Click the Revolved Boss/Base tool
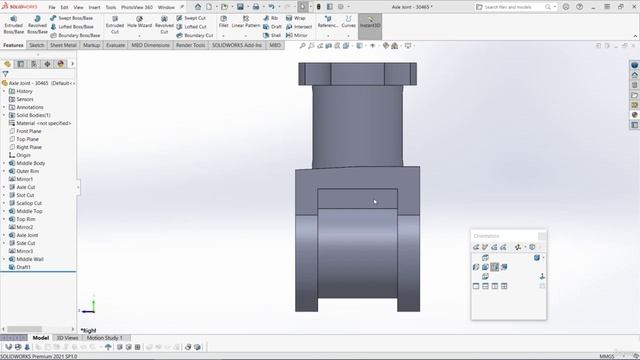Image resolution: width=640 pixels, height=360 pixels. [37, 25]
